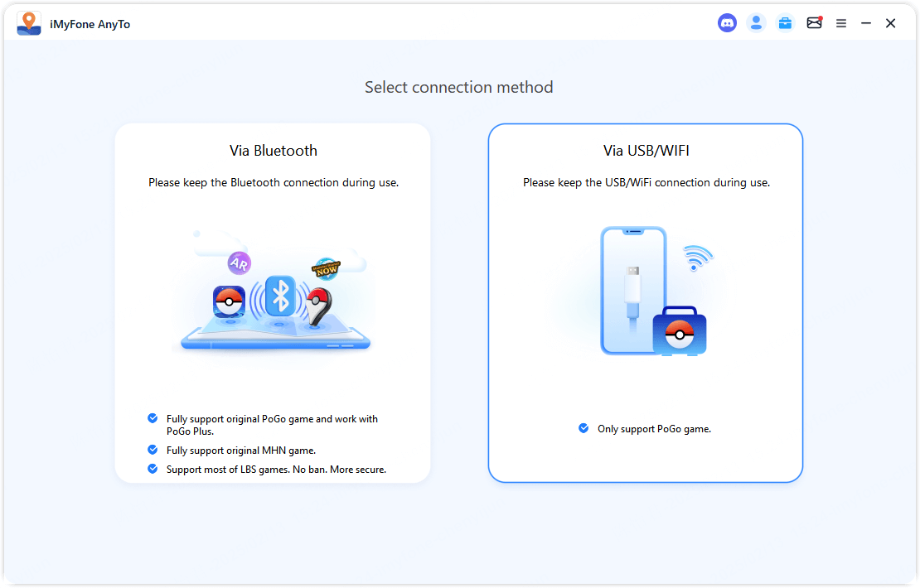The height and width of the screenshot is (588, 920).
Task: Click checkmark beside MHN game support
Action: [x=153, y=450]
